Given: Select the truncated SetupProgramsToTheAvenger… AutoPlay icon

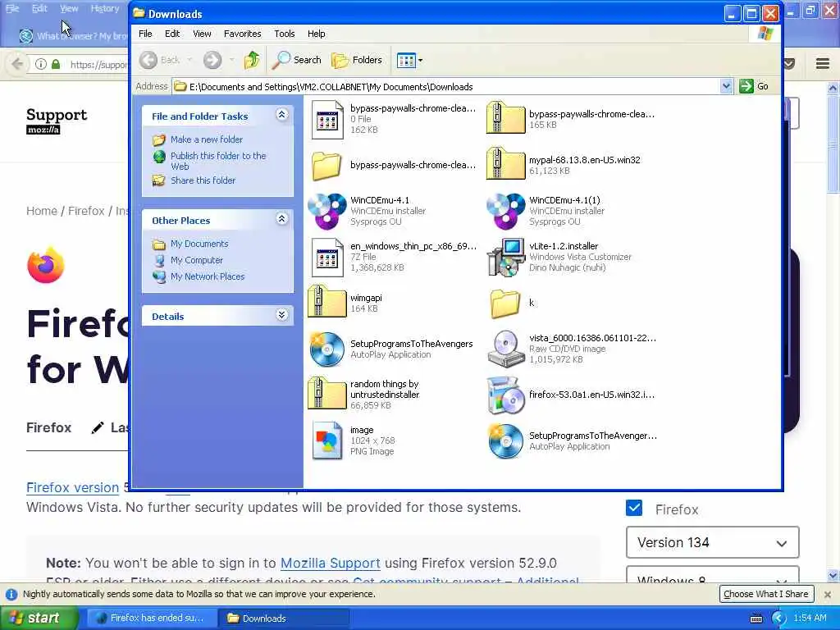Looking at the screenshot, I should tap(505, 441).
